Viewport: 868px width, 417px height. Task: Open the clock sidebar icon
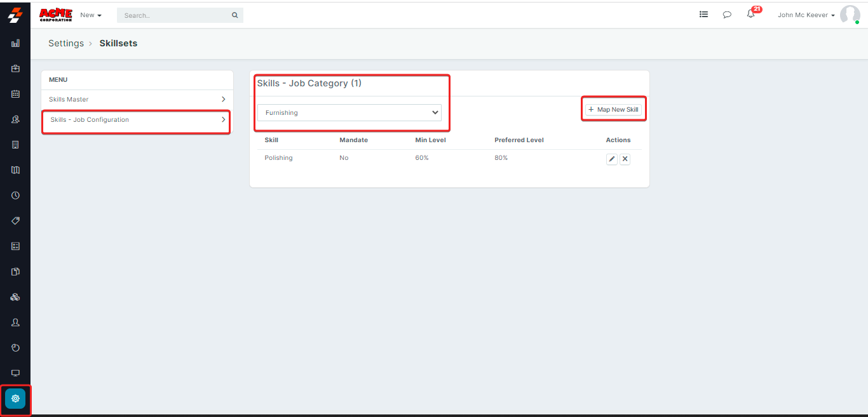(15, 195)
